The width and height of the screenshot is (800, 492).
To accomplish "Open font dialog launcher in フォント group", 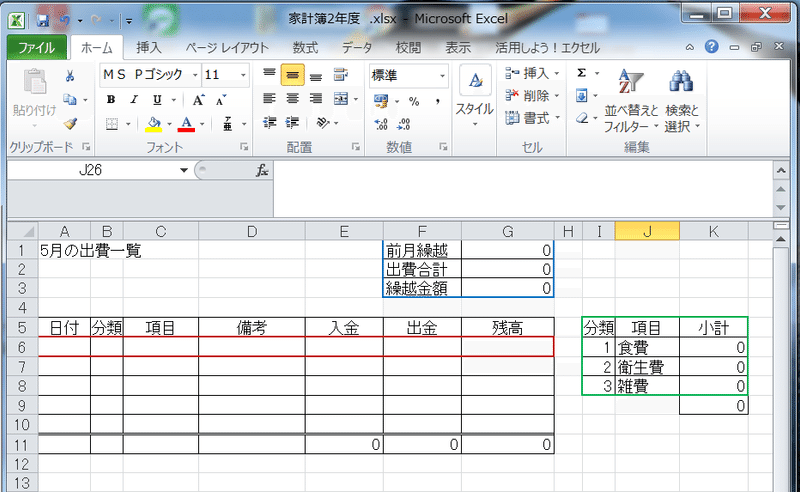I will coord(244,147).
